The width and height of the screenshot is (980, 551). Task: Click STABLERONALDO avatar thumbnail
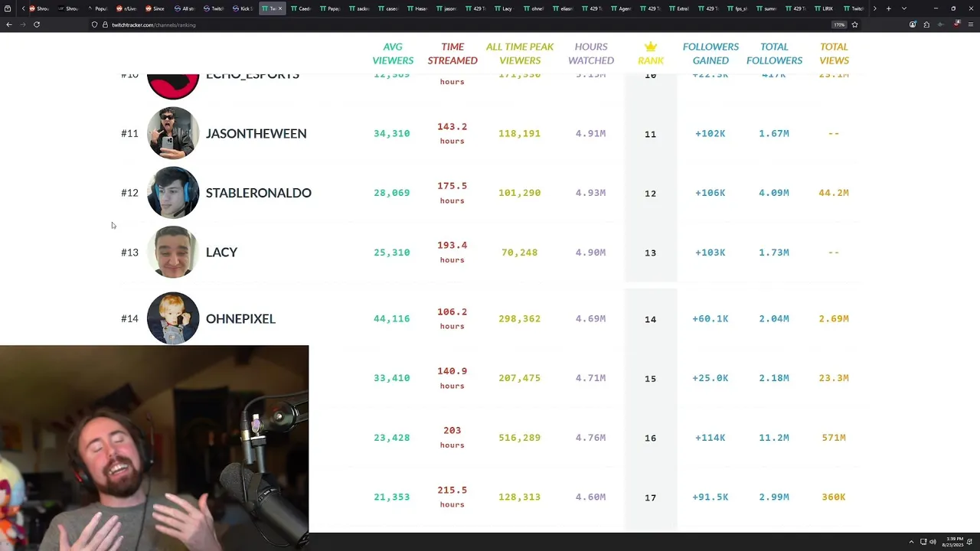click(x=173, y=193)
